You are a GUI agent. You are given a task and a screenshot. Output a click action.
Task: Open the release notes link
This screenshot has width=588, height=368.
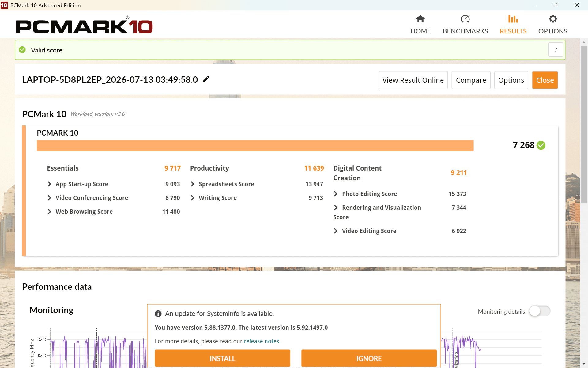coord(262,341)
